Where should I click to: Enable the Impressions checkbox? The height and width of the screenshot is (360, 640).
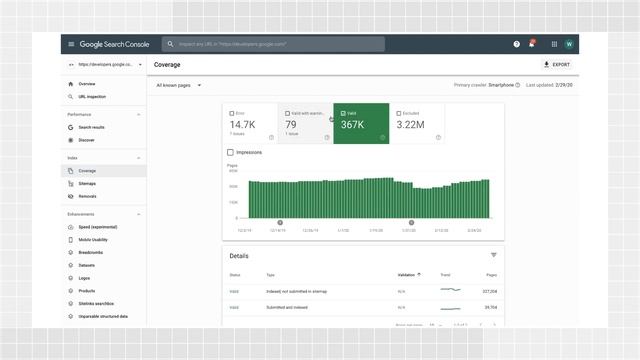point(230,152)
